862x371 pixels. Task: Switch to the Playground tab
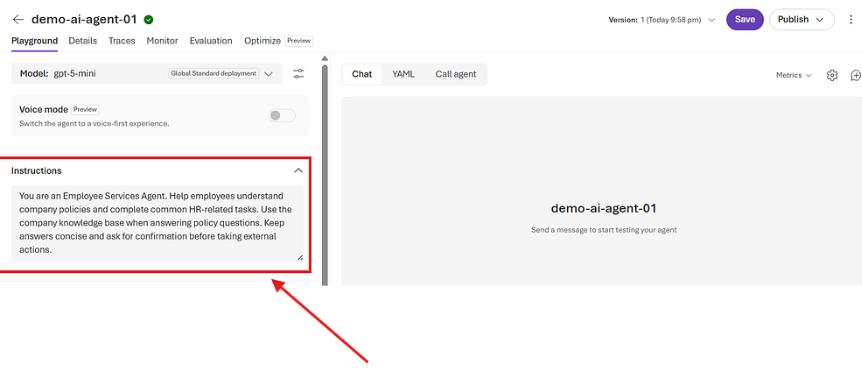(x=34, y=41)
